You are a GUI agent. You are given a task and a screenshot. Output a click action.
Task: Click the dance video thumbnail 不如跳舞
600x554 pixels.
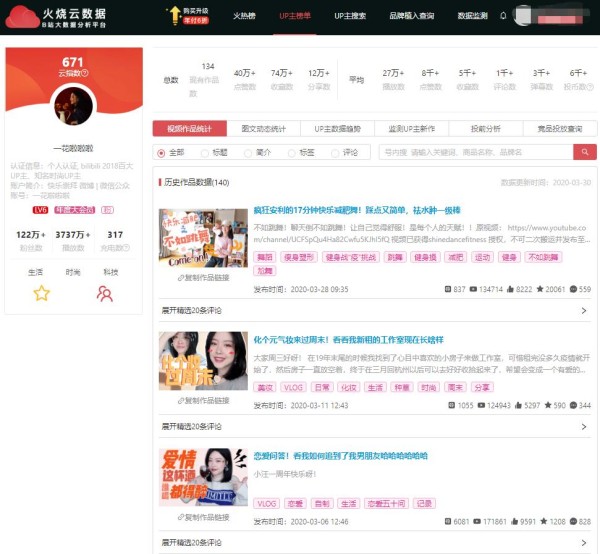pos(203,238)
